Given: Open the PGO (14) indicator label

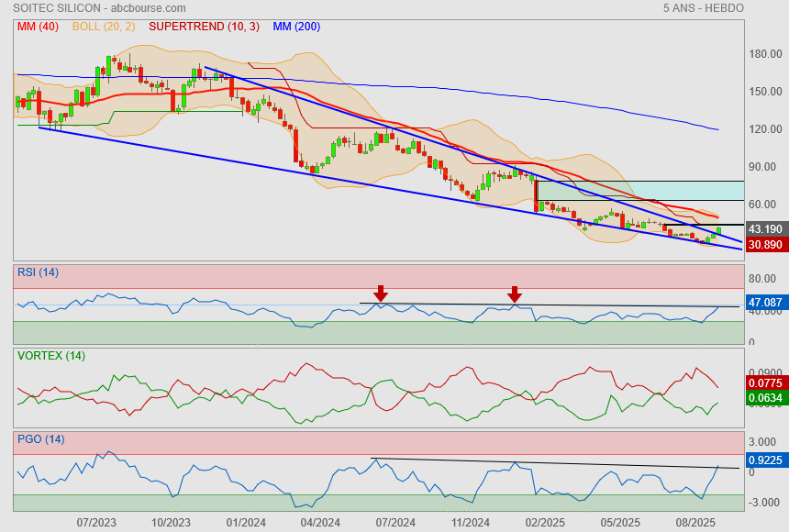Looking at the screenshot, I should 40,439.
